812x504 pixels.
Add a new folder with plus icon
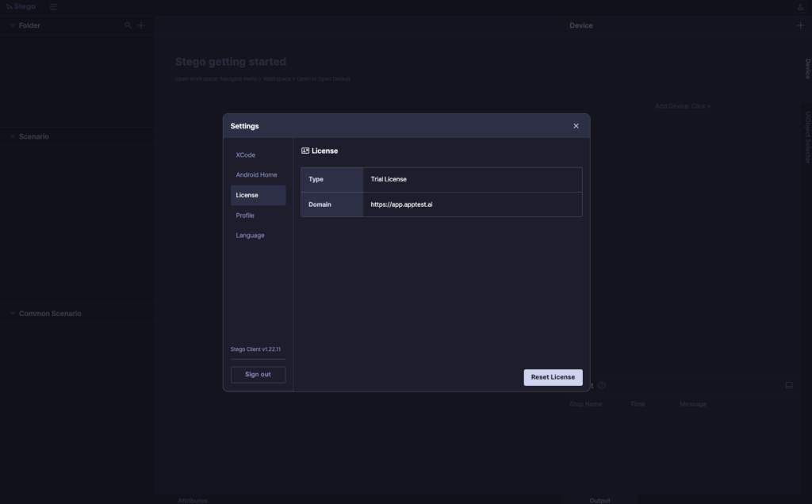tap(141, 25)
